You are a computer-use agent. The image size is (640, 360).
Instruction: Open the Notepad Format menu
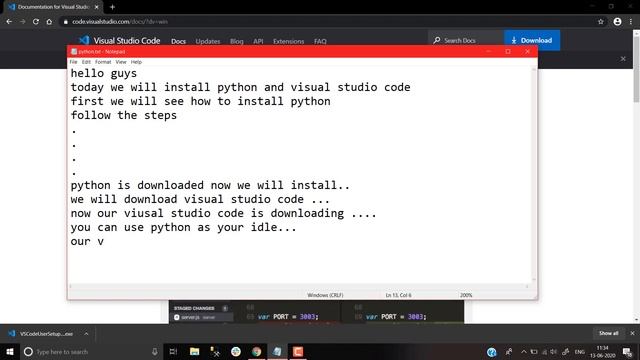click(103, 62)
